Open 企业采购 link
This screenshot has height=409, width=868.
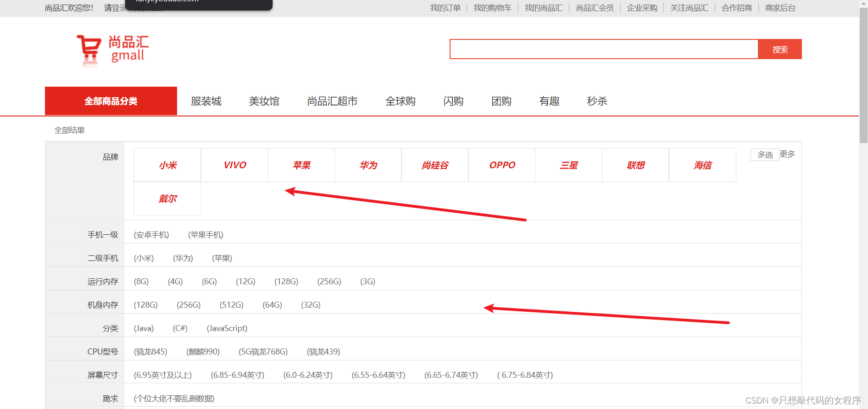(x=642, y=8)
